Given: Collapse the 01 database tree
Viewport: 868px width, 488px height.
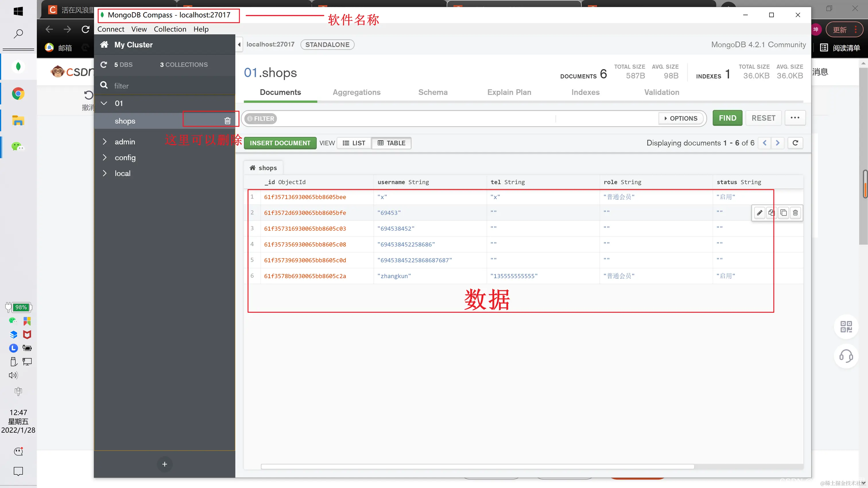Looking at the screenshot, I should (x=104, y=103).
